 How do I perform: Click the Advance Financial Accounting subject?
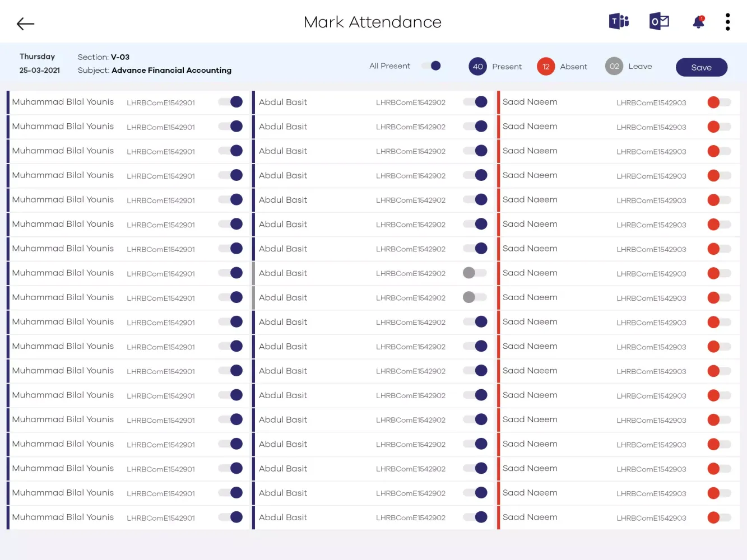[171, 71]
